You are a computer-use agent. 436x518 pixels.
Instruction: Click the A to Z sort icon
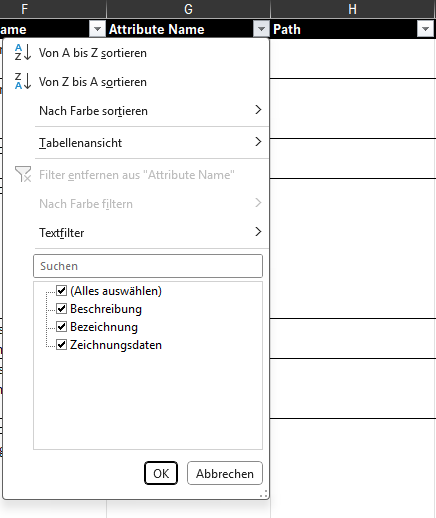tap(23, 52)
